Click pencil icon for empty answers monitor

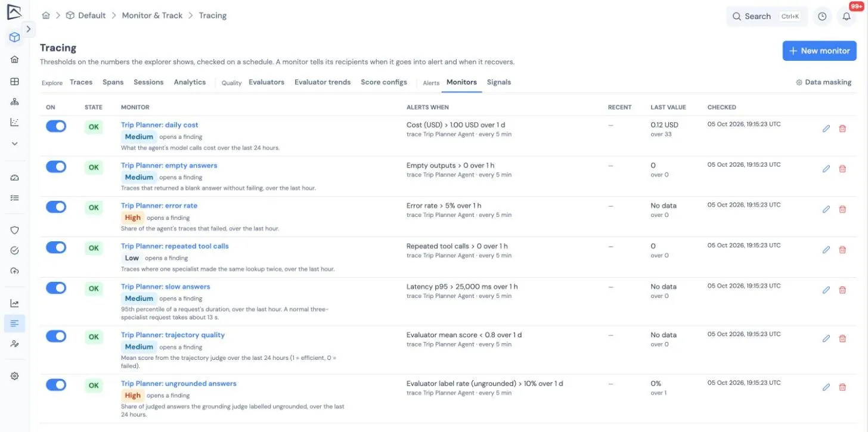826,169
